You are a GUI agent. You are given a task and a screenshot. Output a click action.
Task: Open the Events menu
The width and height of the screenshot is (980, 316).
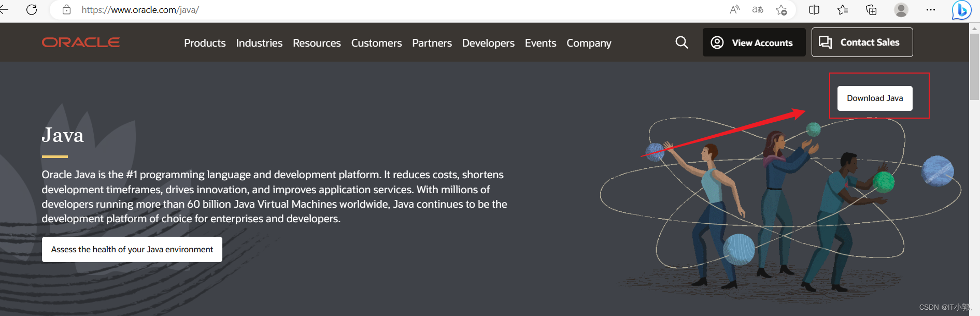coord(541,43)
